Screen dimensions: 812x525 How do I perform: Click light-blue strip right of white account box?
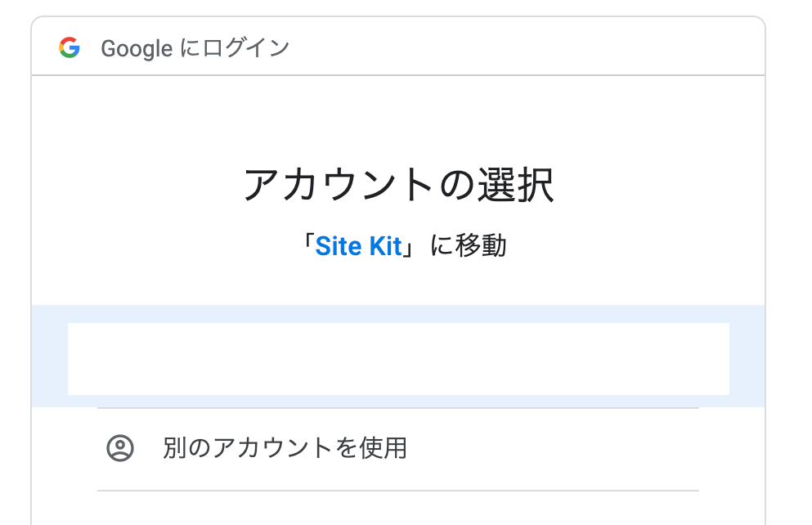(747, 357)
